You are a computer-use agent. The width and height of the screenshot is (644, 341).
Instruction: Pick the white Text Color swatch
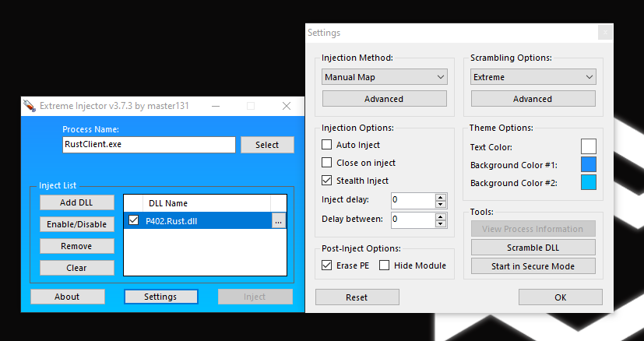[x=589, y=146]
